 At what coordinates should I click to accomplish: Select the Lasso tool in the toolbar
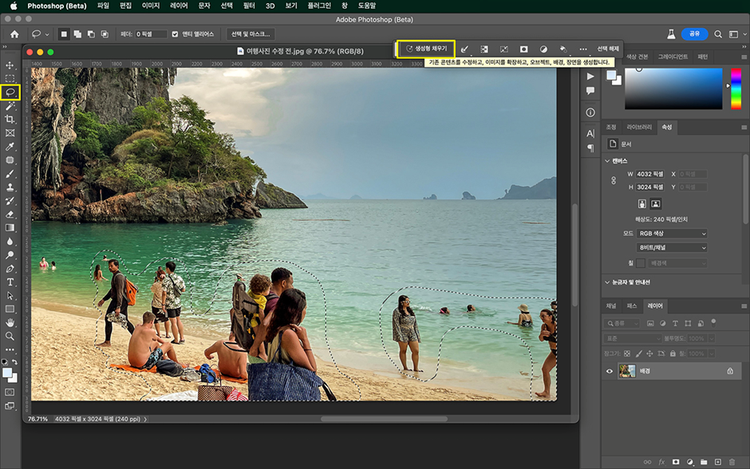tap(10, 92)
